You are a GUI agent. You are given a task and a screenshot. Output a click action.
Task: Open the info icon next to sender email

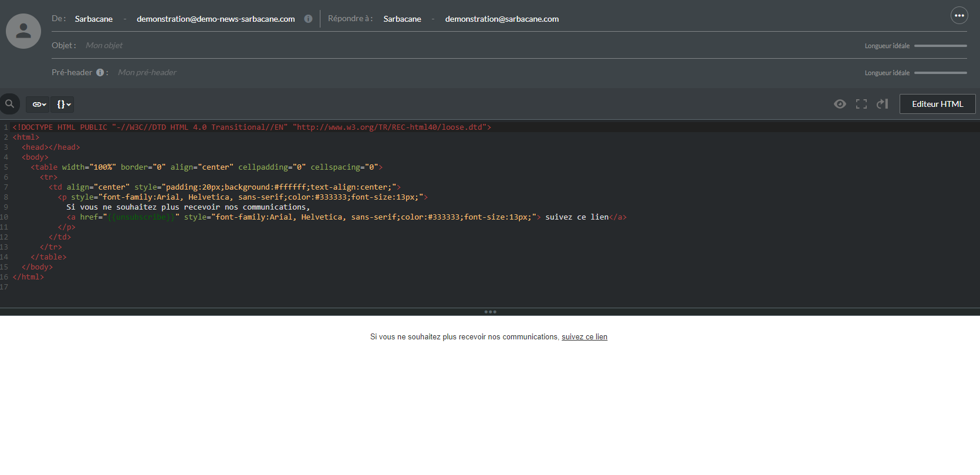click(308, 19)
